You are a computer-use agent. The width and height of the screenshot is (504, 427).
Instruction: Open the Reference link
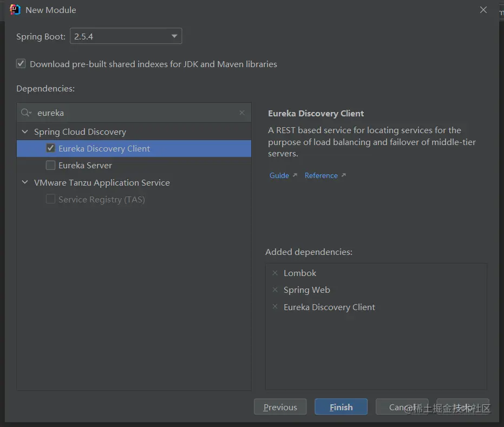pos(321,175)
